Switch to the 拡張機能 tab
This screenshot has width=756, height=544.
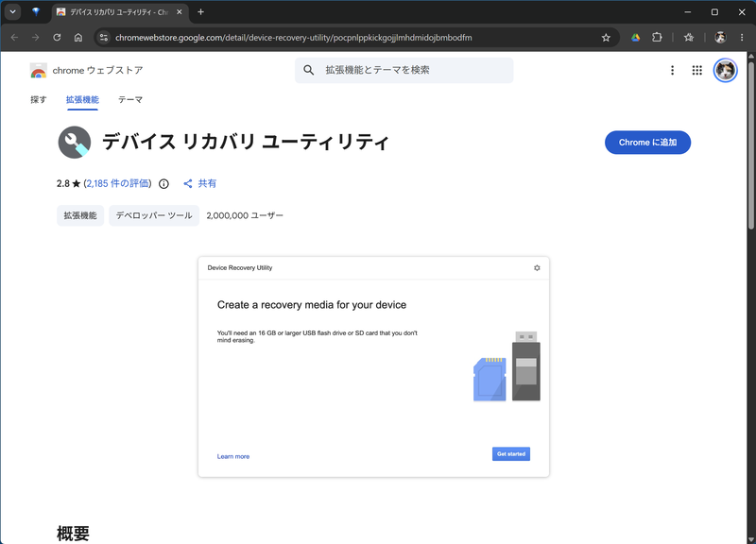pyautogui.click(x=82, y=100)
